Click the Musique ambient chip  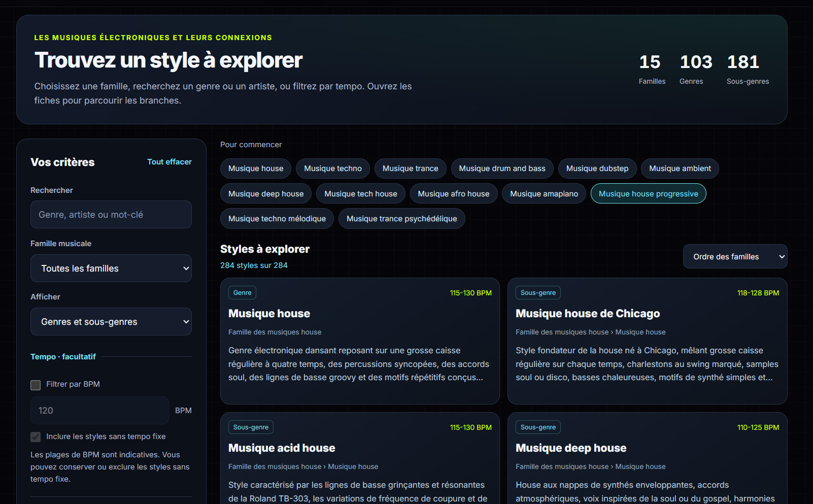(x=680, y=169)
